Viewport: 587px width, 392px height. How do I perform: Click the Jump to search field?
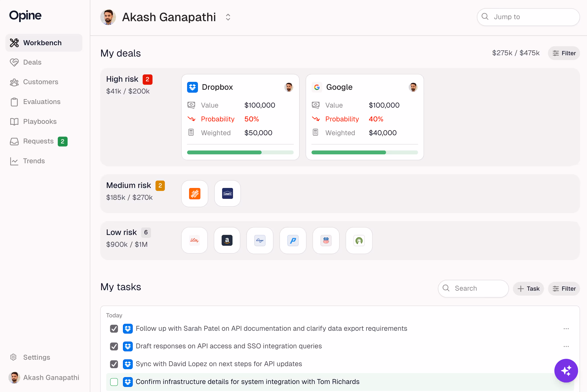point(528,17)
